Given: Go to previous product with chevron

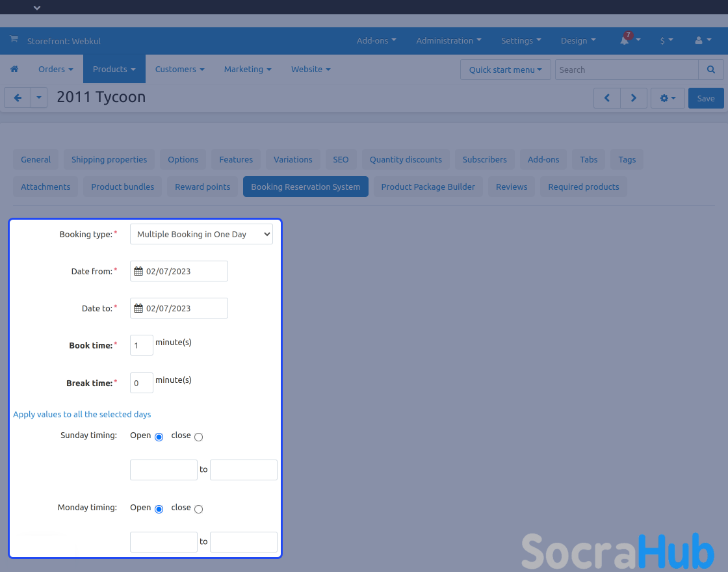Looking at the screenshot, I should point(607,98).
